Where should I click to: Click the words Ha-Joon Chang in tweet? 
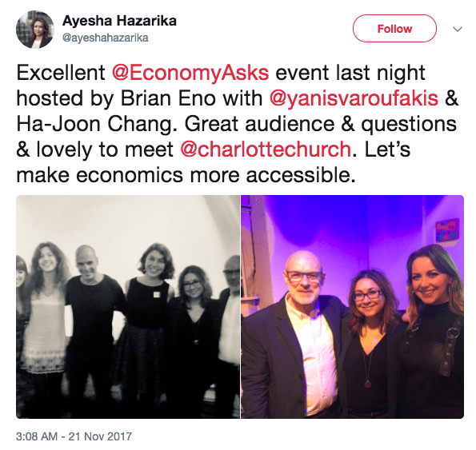click(x=97, y=124)
